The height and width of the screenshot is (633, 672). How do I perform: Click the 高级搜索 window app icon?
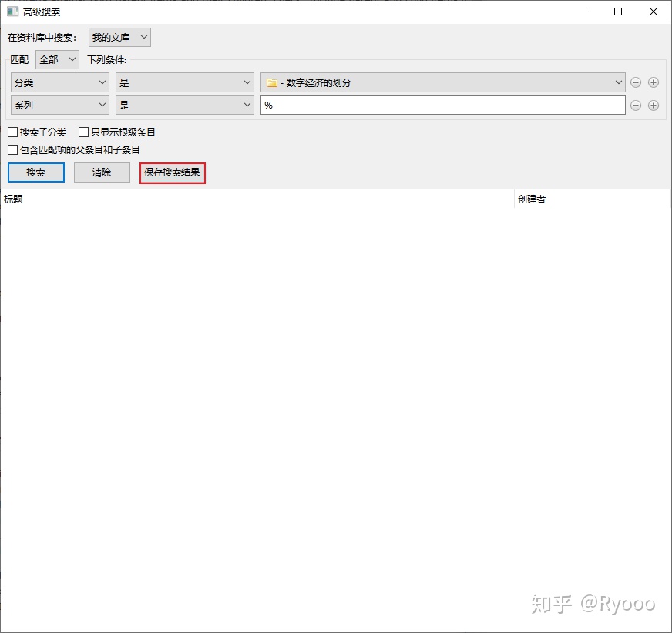[13, 12]
